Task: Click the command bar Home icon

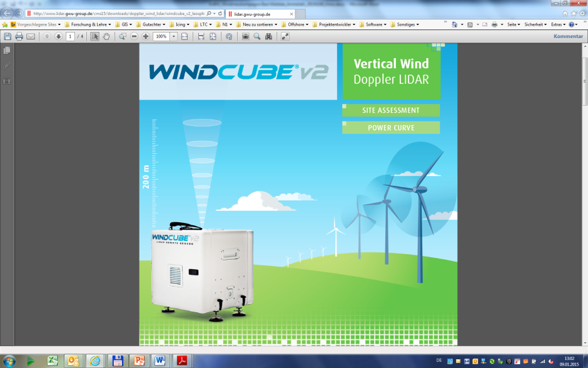Action: pyautogui.click(x=455, y=24)
